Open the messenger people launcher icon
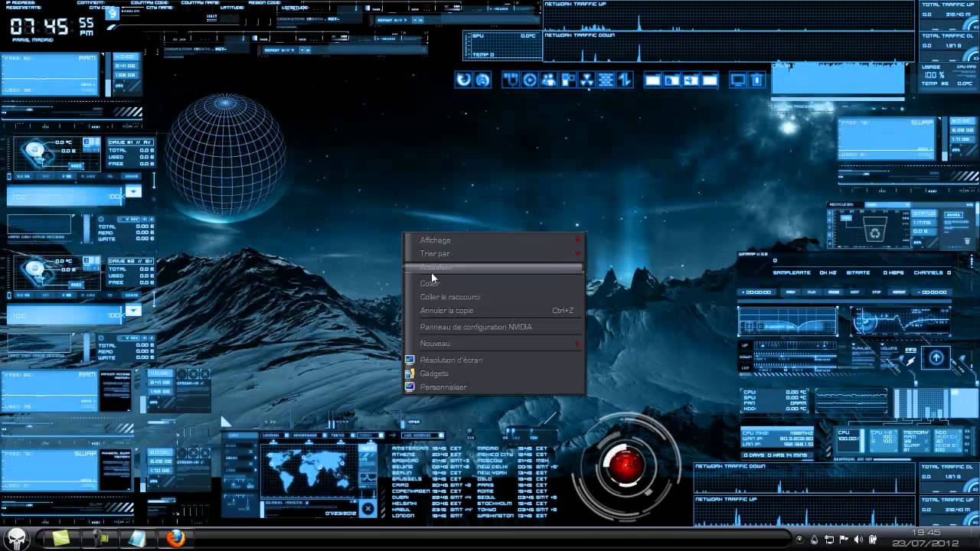 [548, 80]
